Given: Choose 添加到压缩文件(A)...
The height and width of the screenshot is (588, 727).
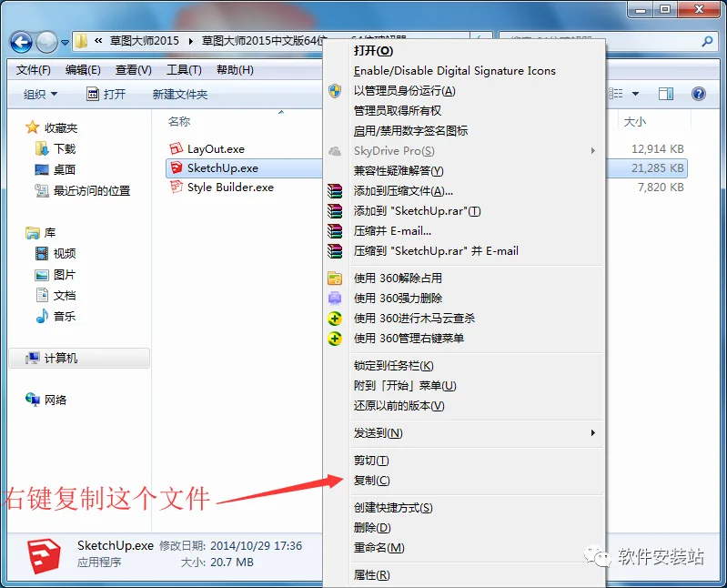Looking at the screenshot, I should pos(464,190).
